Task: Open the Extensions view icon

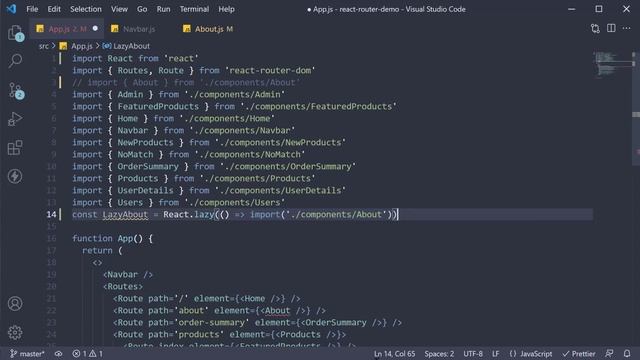Action: click(15, 147)
